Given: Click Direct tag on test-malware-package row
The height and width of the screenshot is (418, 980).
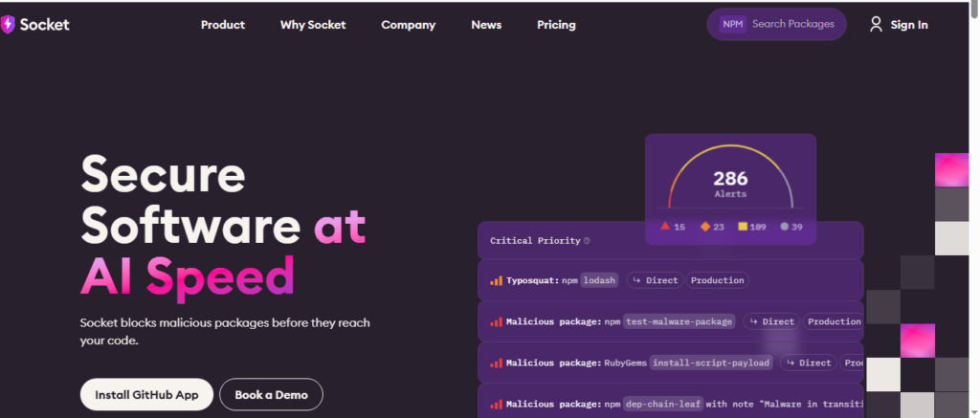Looking at the screenshot, I should coord(771,321).
